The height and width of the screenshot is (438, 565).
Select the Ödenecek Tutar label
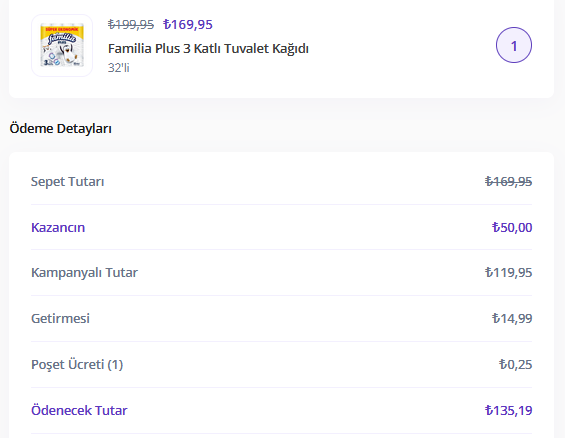coord(79,411)
